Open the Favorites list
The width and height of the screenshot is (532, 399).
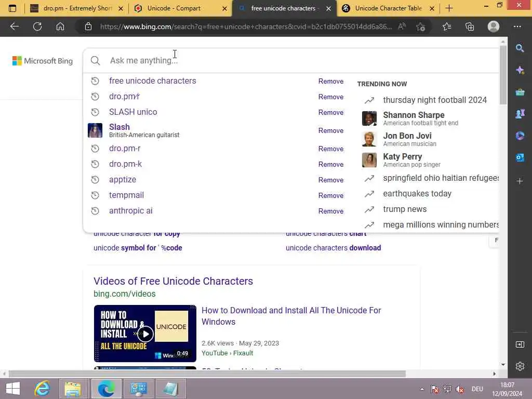[447, 26]
